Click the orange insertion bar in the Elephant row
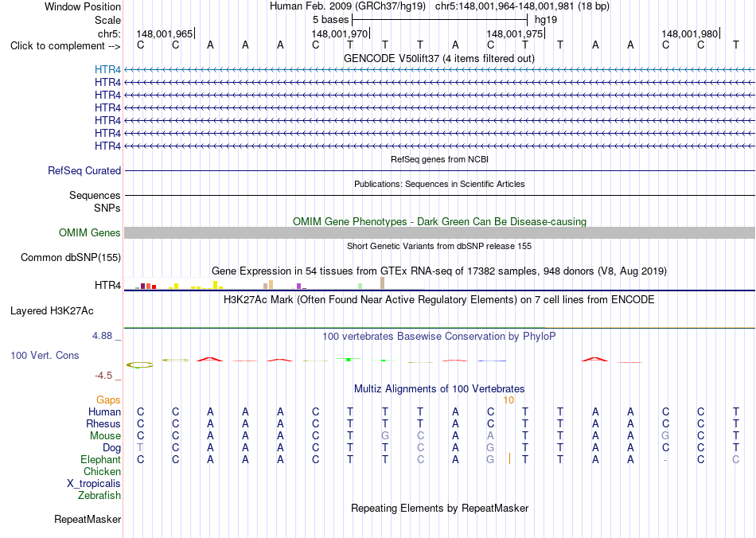Viewport: 756px width, 538px height. tap(509, 458)
